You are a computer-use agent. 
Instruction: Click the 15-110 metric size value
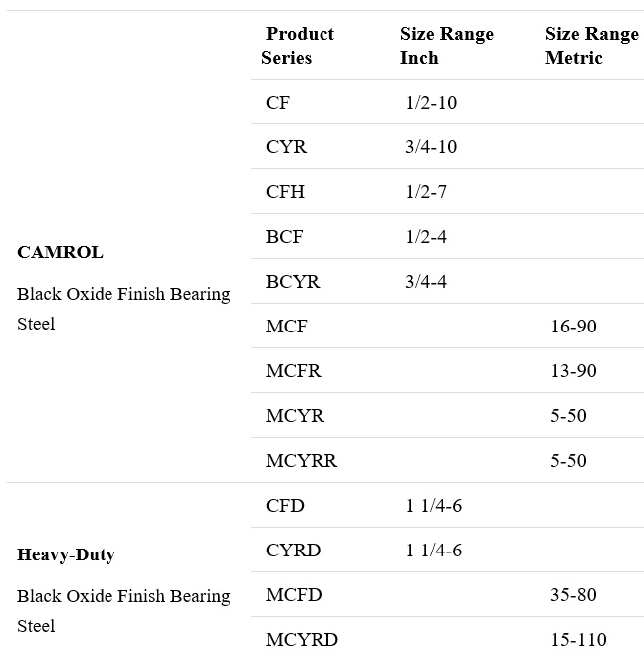click(x=578, y=640)
